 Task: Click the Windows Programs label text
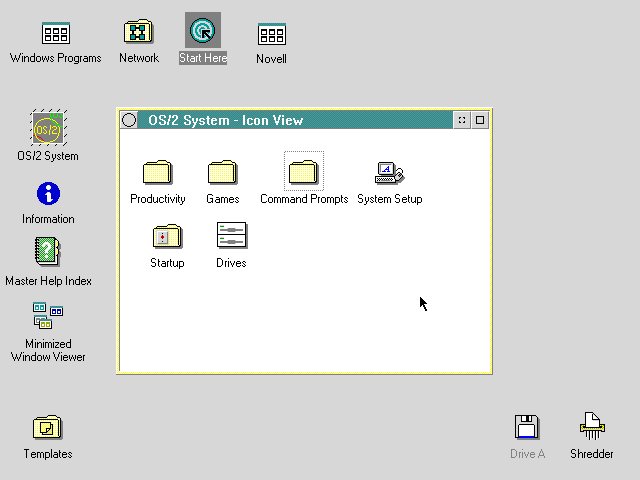(x=56, y=58)
